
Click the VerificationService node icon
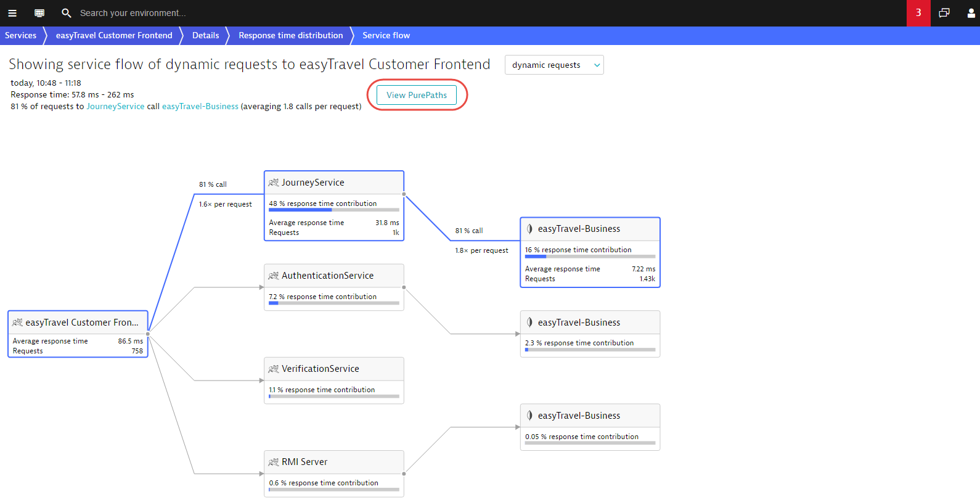[274, 369]
